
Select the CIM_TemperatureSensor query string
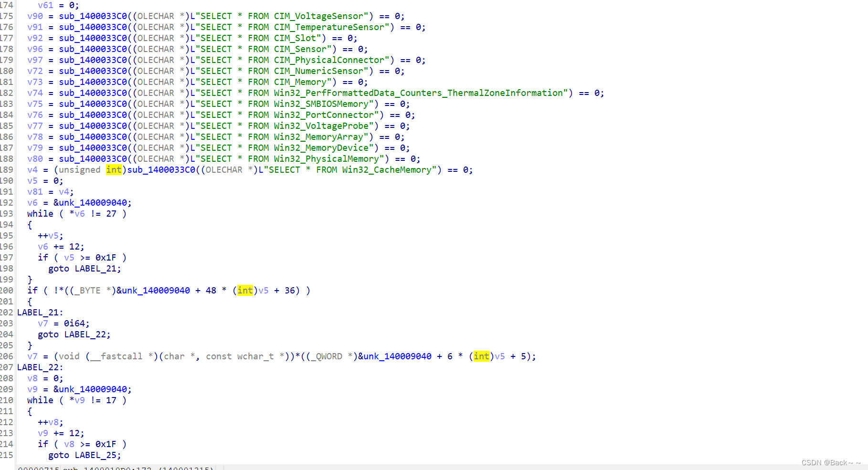pyautogui.click(x=292, y=27)
